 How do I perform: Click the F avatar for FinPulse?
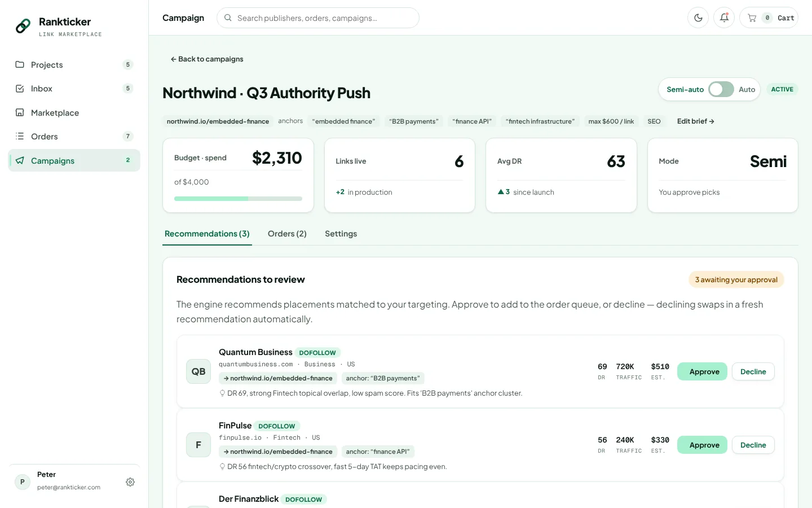click(x=198, y=445)
